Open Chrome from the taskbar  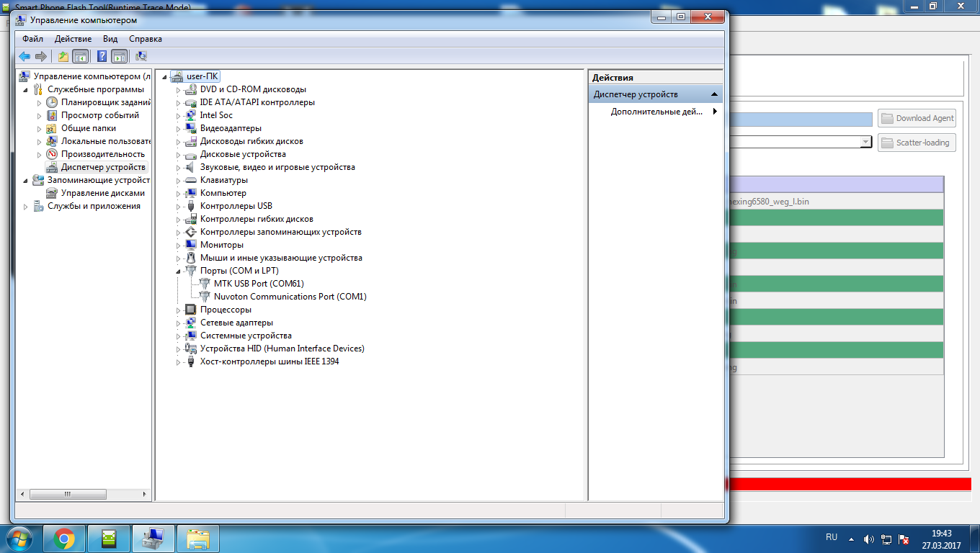coord(64,538)
